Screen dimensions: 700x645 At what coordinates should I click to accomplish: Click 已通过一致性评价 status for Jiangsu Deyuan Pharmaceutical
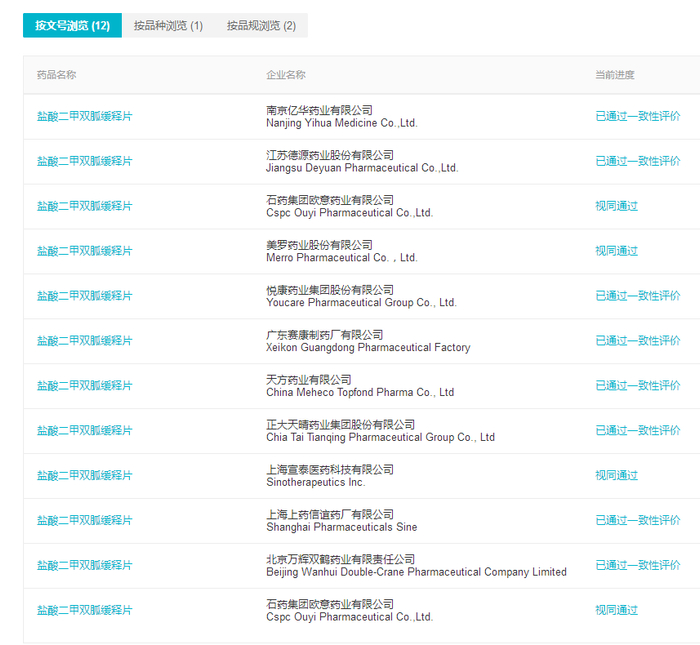[638, 161]
